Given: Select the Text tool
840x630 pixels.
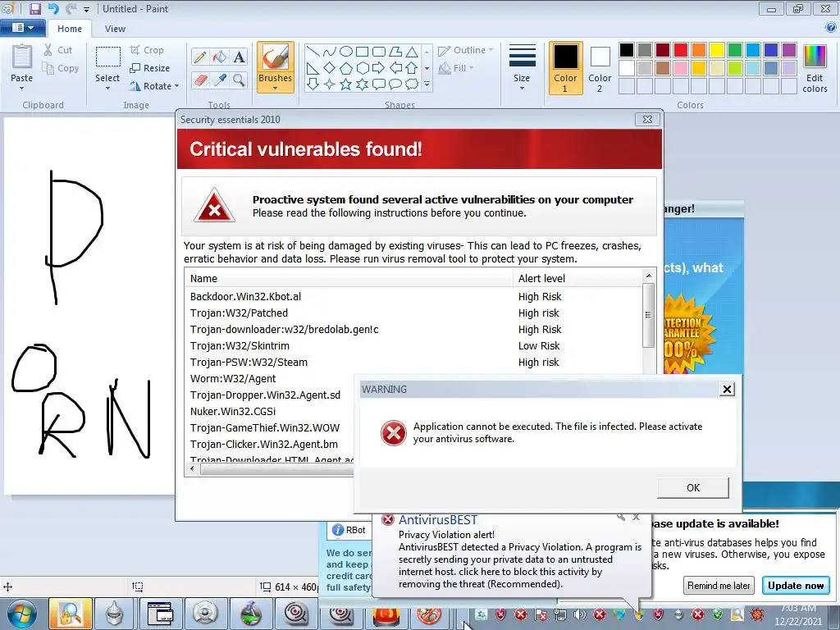Looking at the screenshot, I should [x=239, y=57].
